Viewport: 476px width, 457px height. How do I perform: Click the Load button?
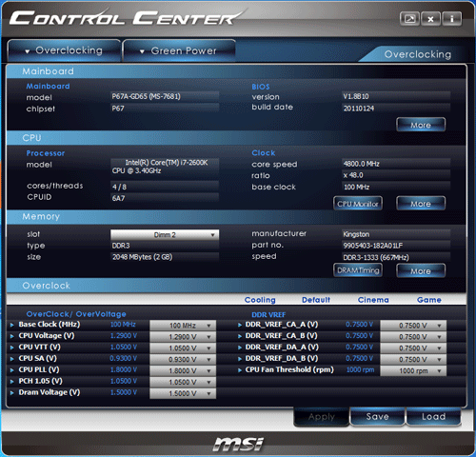point(433,416)
